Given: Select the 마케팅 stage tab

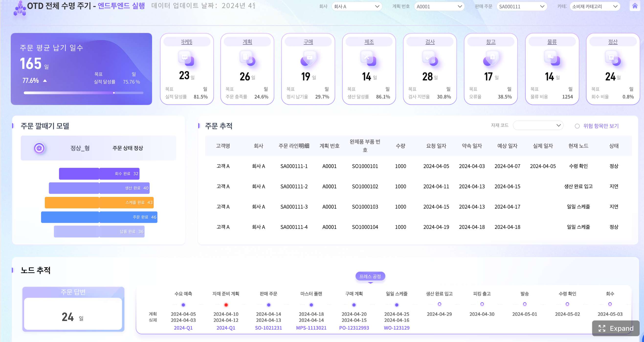Looking at the screenshot, I should point(187,42).
